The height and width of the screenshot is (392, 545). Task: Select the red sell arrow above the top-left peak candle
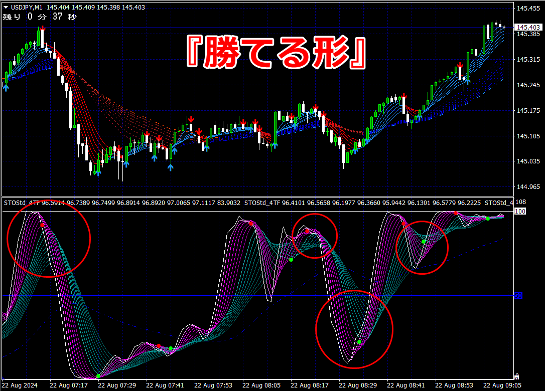click(42, 28)
